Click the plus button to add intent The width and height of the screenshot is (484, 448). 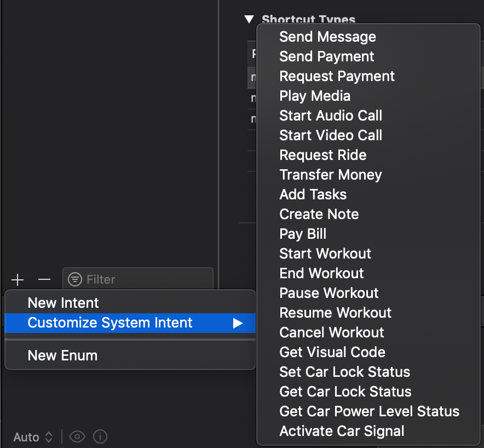(x=18, y=280)
